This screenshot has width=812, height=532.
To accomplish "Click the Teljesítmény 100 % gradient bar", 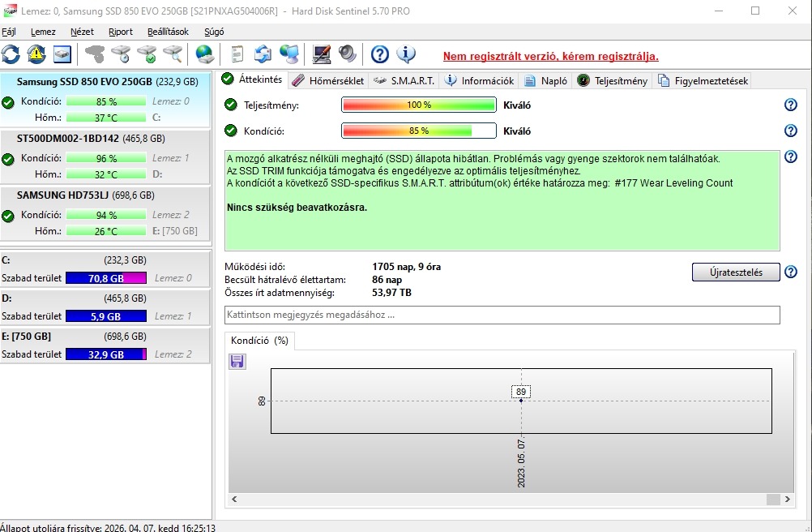I will [x=419, y=105].
